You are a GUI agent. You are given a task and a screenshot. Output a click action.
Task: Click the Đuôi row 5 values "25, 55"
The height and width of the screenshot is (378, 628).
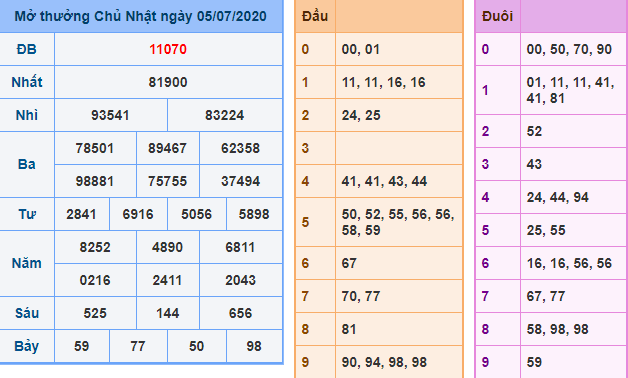click(546, 230)
